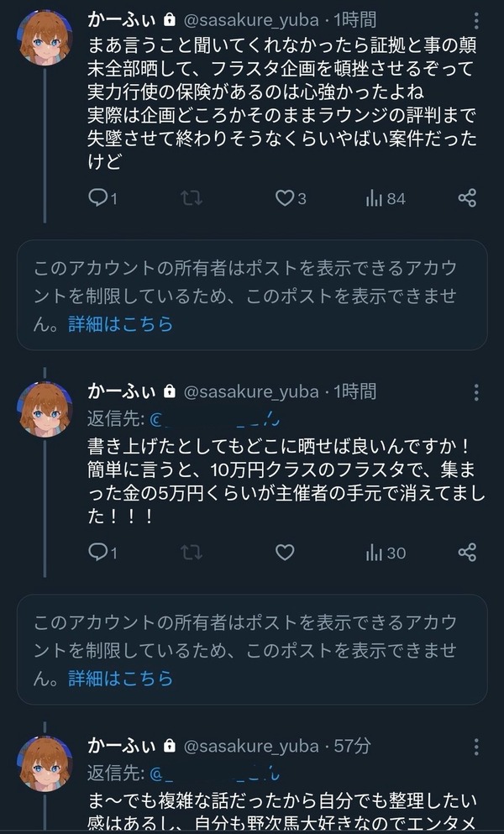
Task: Tap retweet icon on the first post
Action: (191, 198)
